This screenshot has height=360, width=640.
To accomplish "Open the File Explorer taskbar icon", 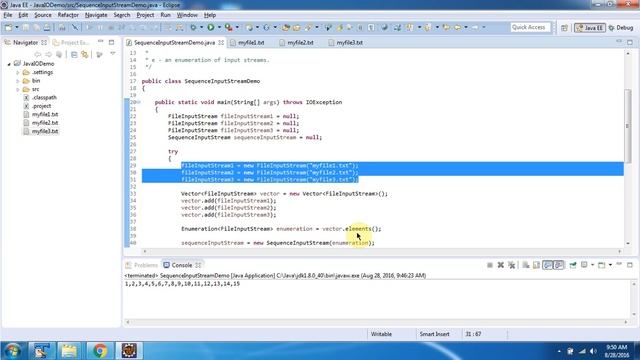I will [69, 351].
